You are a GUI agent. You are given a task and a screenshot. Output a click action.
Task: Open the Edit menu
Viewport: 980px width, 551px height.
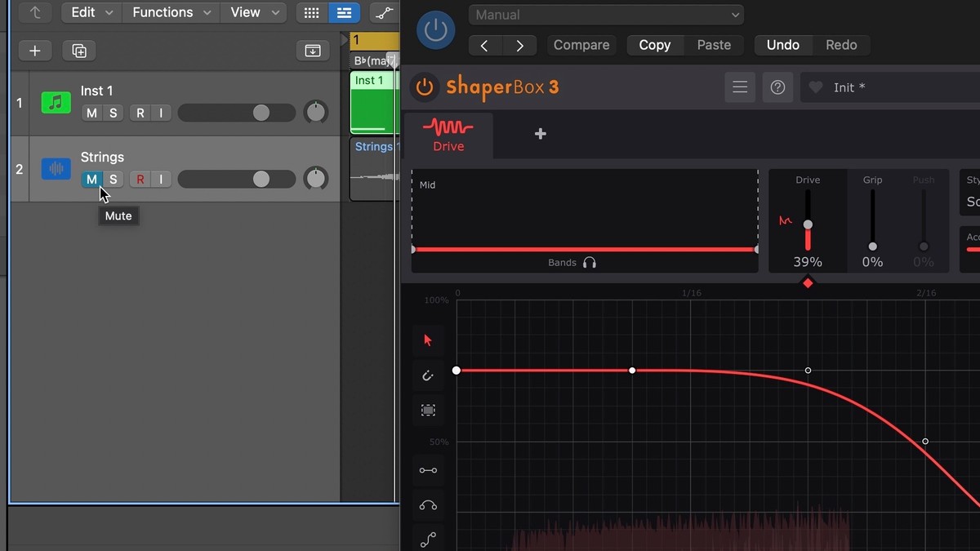pyautogui.click(x=91, y=12)
